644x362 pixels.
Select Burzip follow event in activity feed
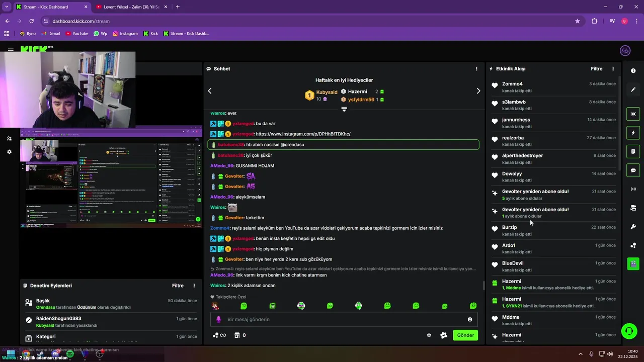point(553,230)
